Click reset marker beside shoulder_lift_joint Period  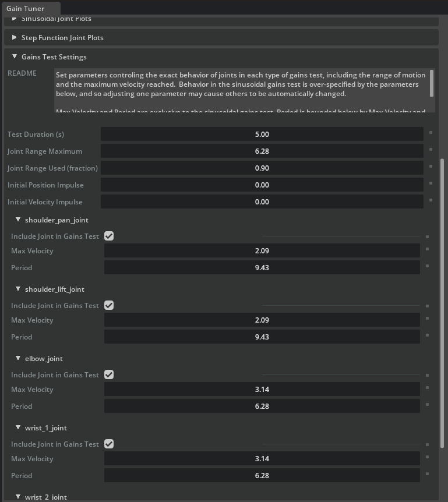427,335
